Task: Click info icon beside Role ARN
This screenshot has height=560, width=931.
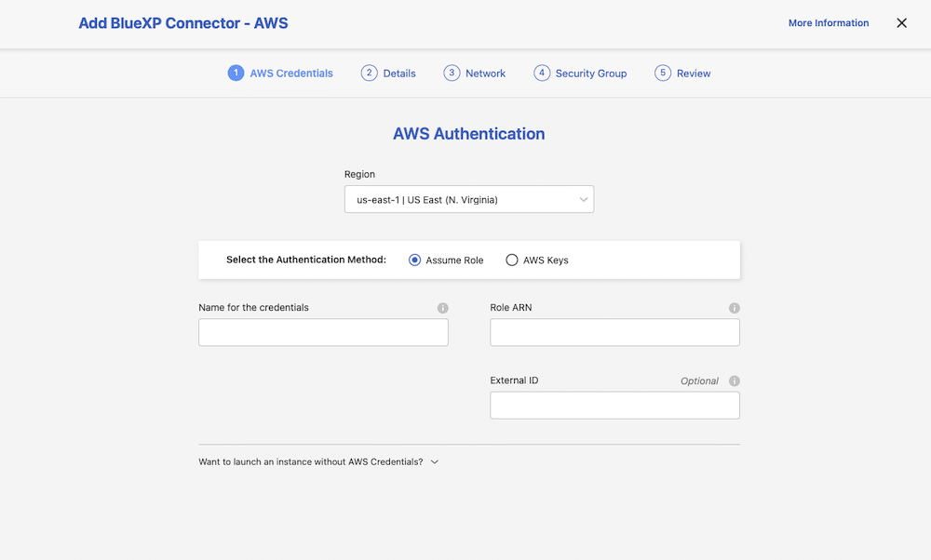Action: pyautogui.click(x=735, y=308)
